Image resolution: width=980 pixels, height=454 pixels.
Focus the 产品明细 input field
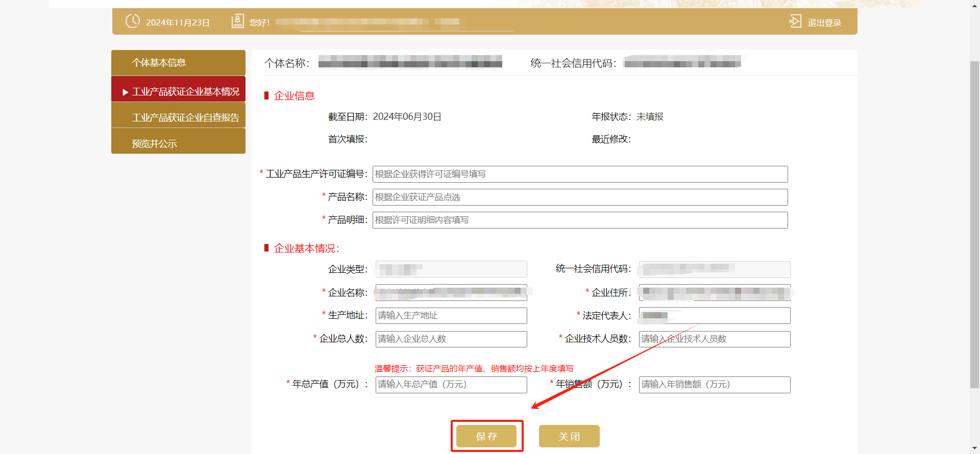coord(580,220)
